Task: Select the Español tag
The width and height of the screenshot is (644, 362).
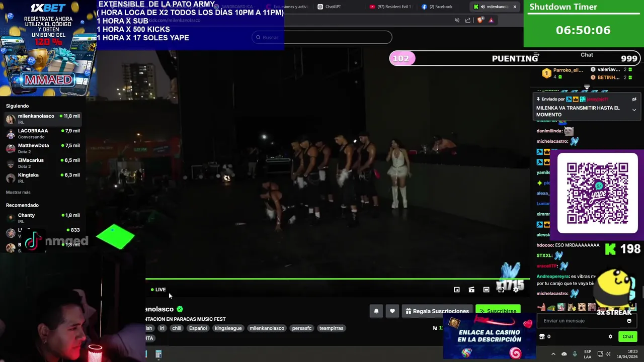Action: [x=198, y=328]
